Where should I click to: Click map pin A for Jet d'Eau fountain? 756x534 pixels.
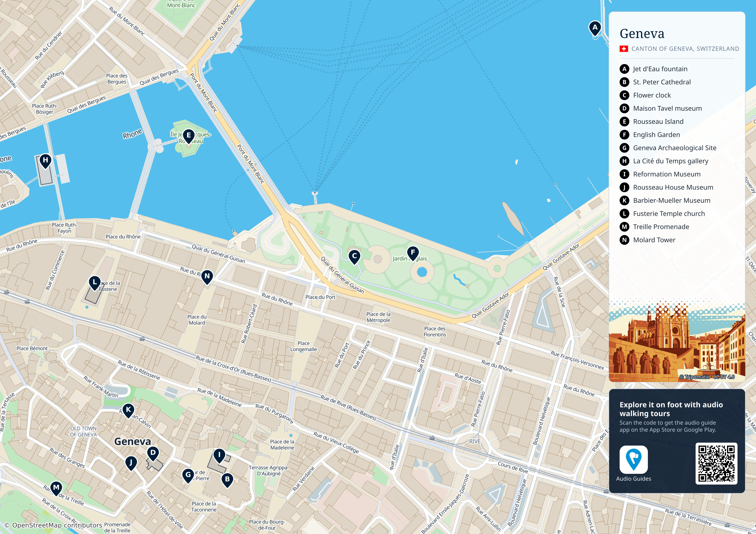595,29
